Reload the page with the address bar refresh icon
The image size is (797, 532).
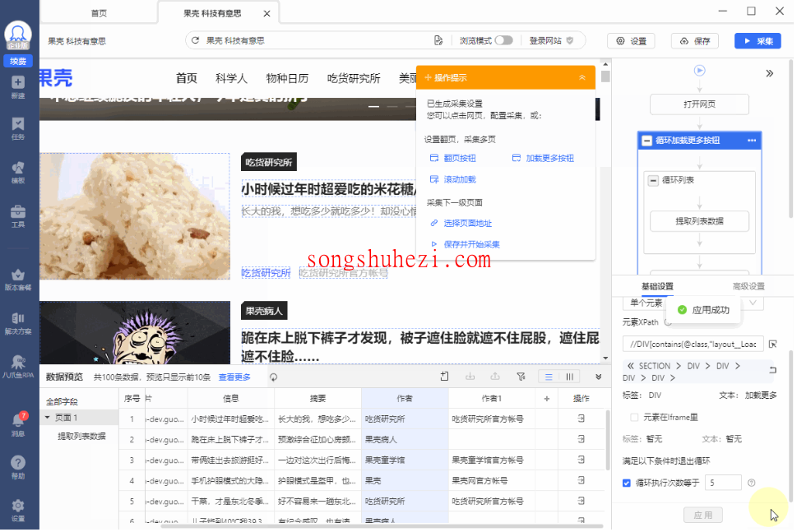pyautogui.click(x=195, y=40)
